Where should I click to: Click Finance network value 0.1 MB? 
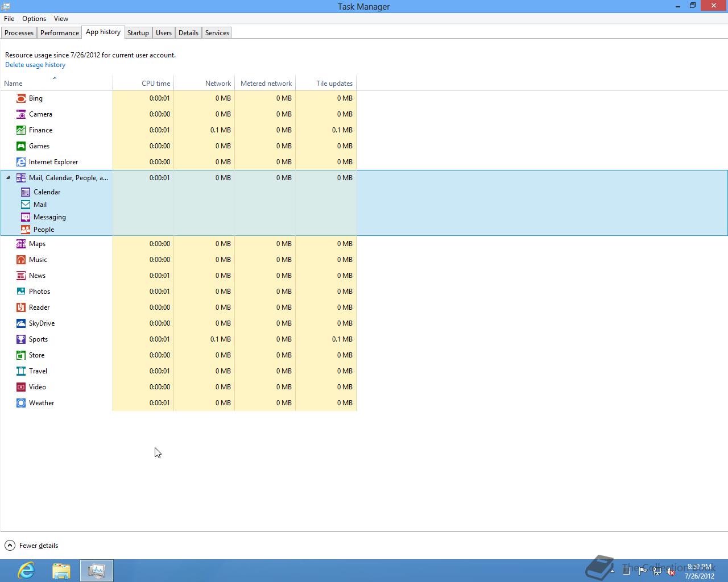(x=221, y=130)
